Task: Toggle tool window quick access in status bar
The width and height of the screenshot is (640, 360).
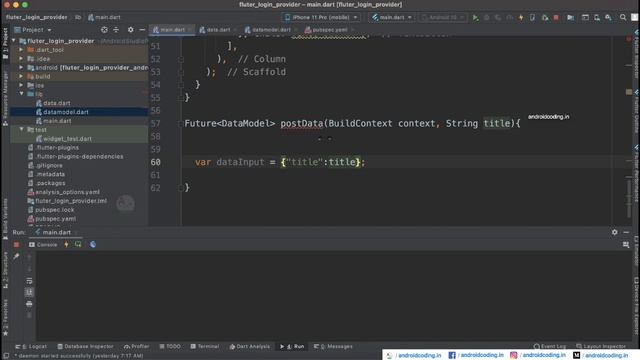Action: 6,356
